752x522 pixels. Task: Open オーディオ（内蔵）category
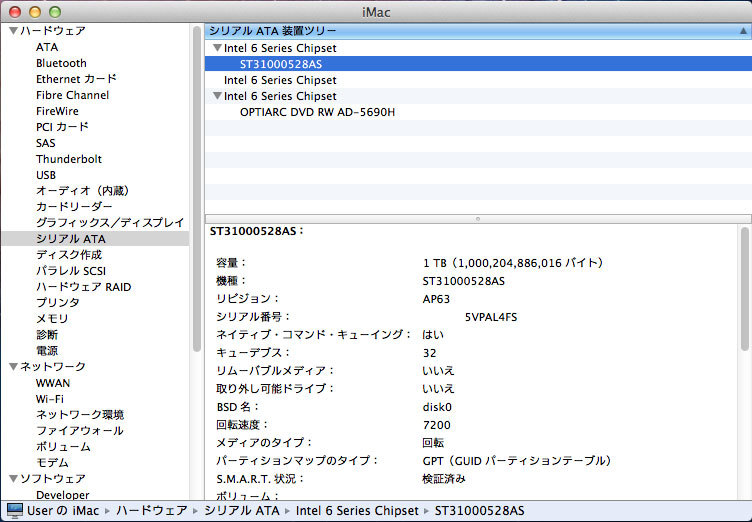coord(82,190)
